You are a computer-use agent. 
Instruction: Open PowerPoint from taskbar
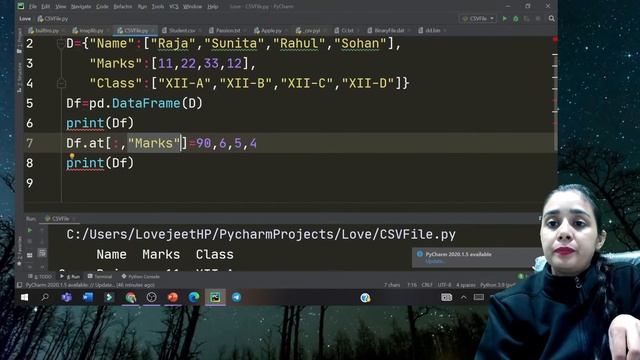173,297
